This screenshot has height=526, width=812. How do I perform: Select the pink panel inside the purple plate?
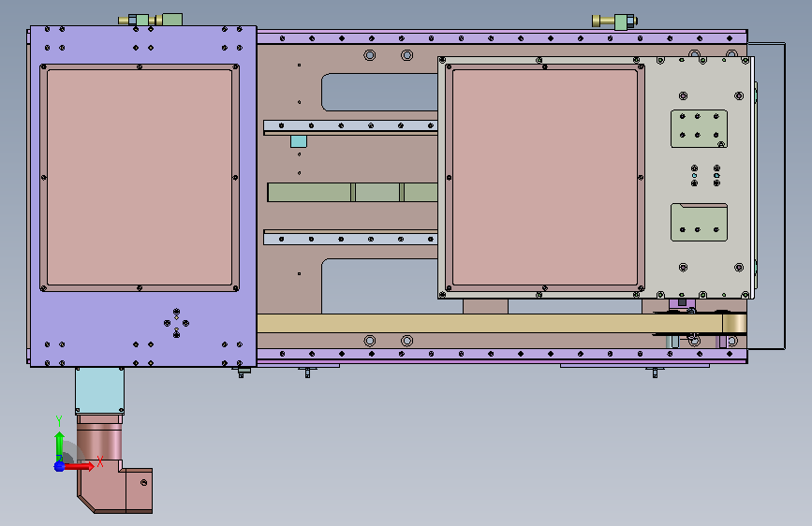point(140,177)
